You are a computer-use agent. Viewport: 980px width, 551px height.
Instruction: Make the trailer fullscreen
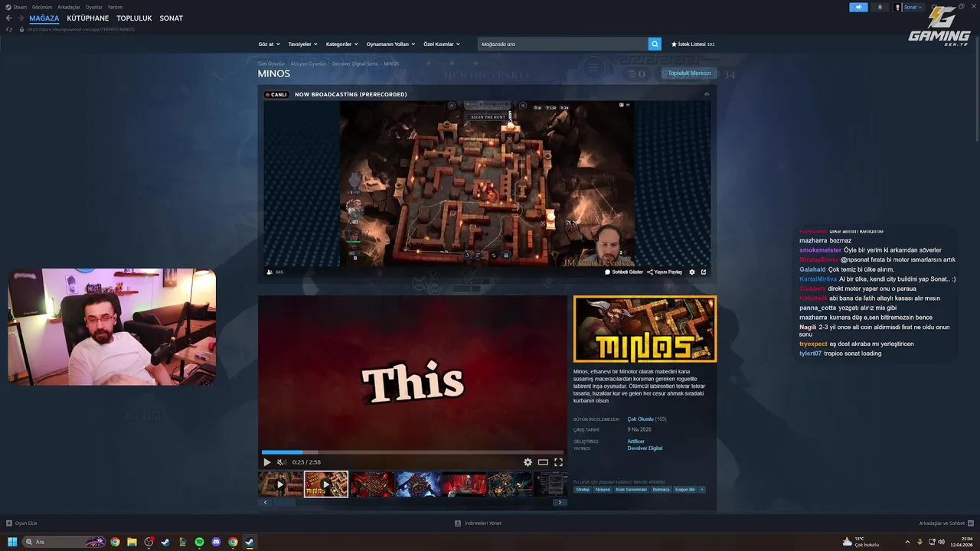coord(558,462)
